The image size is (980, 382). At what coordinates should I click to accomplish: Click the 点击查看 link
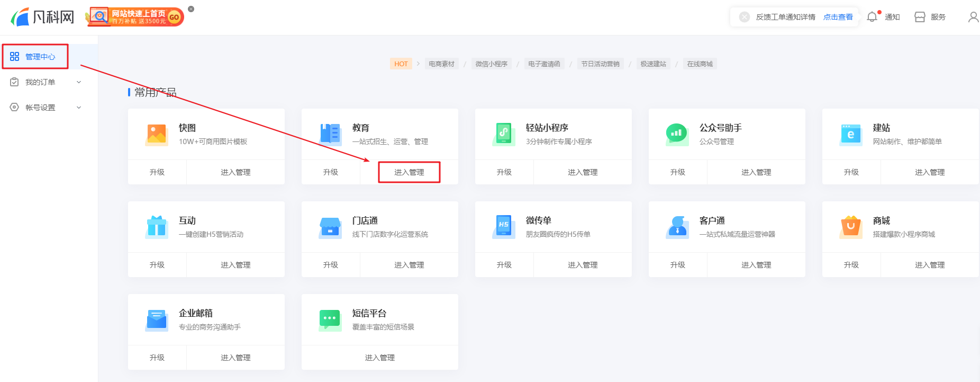click(x=838, y=17)
